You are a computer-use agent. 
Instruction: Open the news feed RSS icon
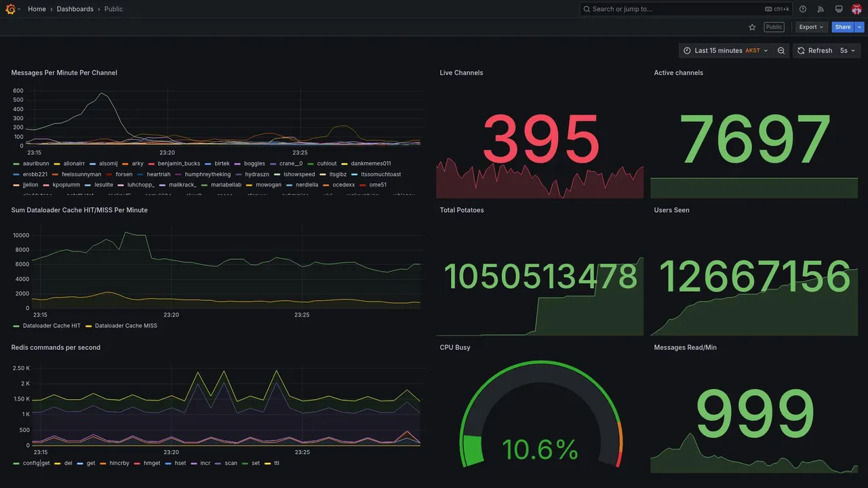coord(821,9)
